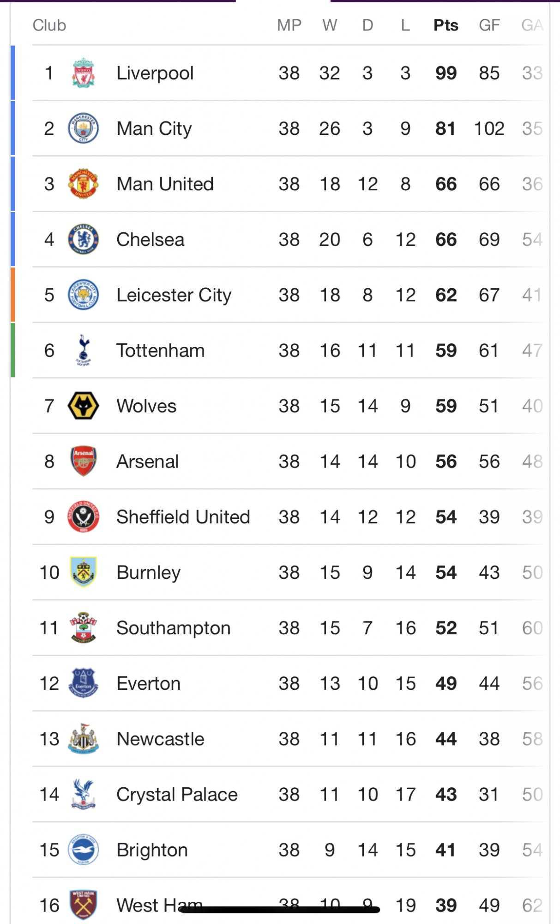This screenshot has height=924, width=560.
Task: Tap the Wolves wolf-head crest
Action: tap(83, 406)
